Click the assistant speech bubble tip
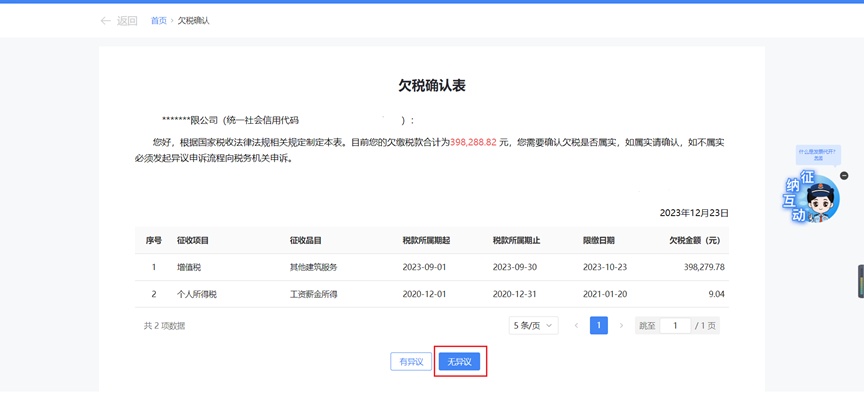864x397 pixels. (818, 154)
